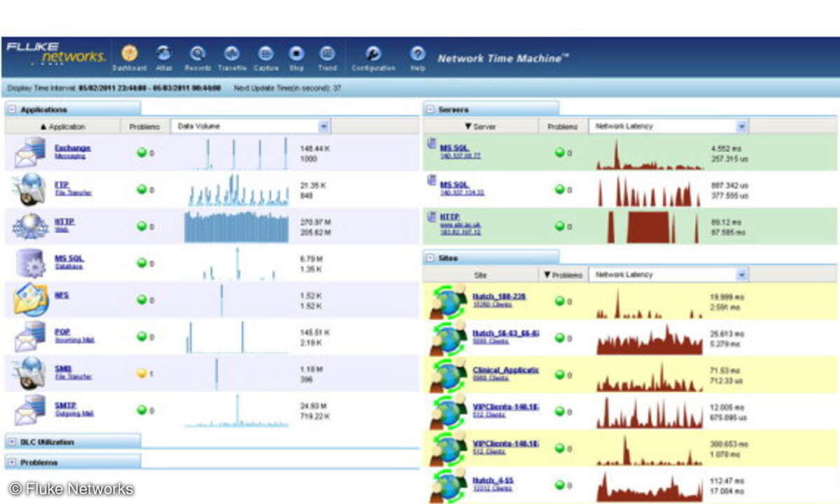Viewport: 840px width, 504px height.
Task: Open the Exchange application link
Action: coord(73,148)
